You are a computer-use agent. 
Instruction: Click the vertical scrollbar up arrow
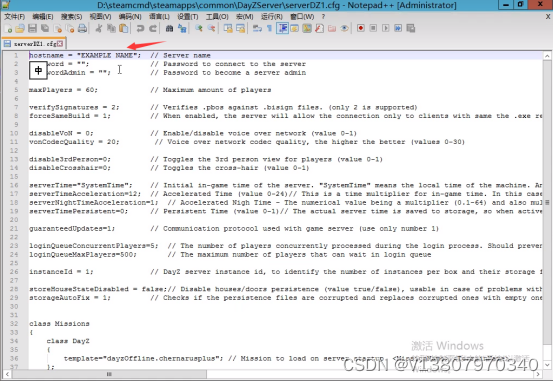point(547,56)
